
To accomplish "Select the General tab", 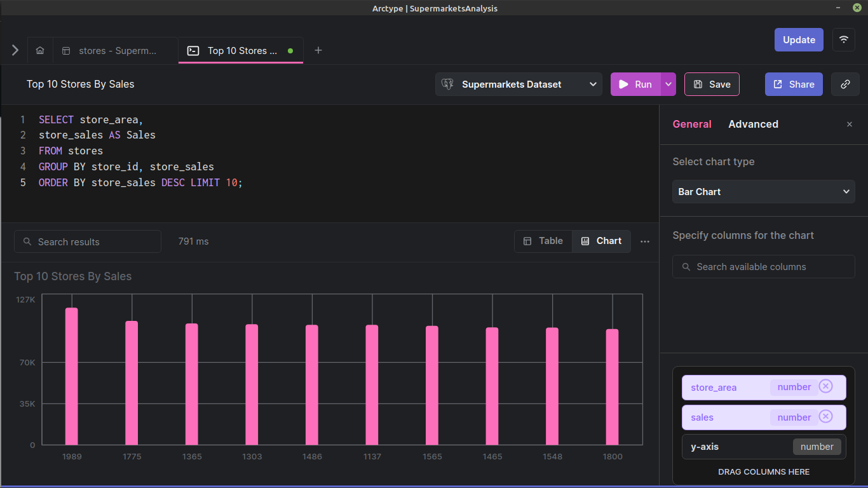I will pyautogui.click(x=692, y=124).
